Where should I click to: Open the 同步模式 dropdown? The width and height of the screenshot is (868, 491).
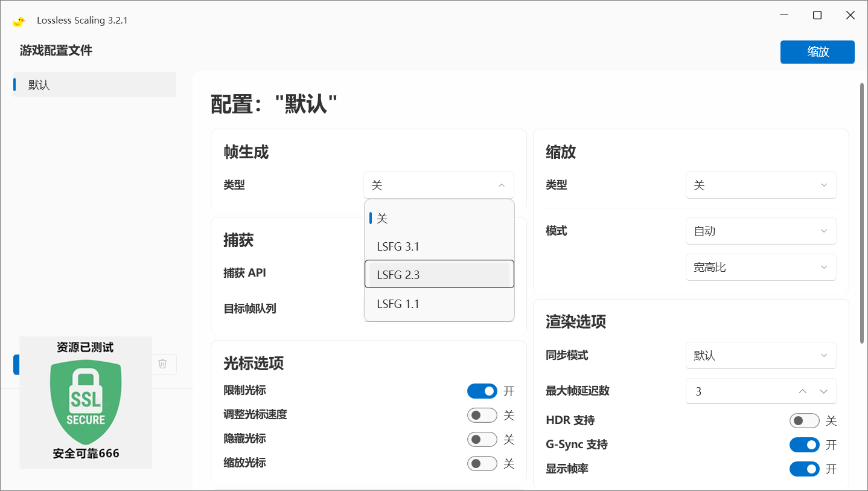[x=761, y=355]
